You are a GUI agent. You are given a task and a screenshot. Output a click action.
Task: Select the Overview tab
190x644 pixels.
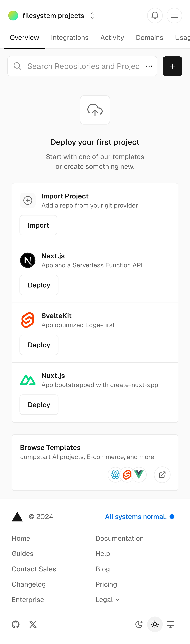(24, 37)
